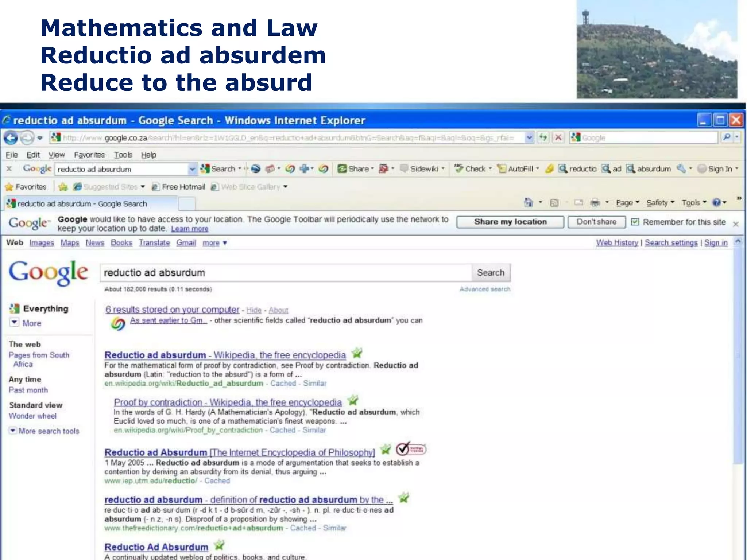Dismiss location notification bar with X

coord(736,224)
